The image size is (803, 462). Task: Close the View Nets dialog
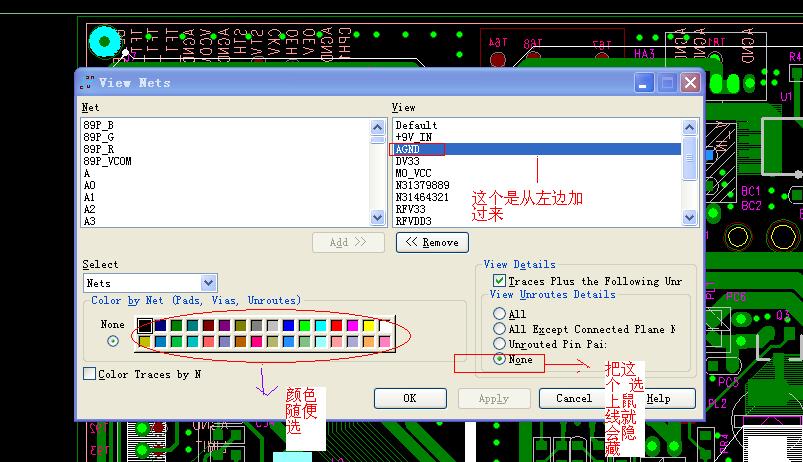(690, 82)
